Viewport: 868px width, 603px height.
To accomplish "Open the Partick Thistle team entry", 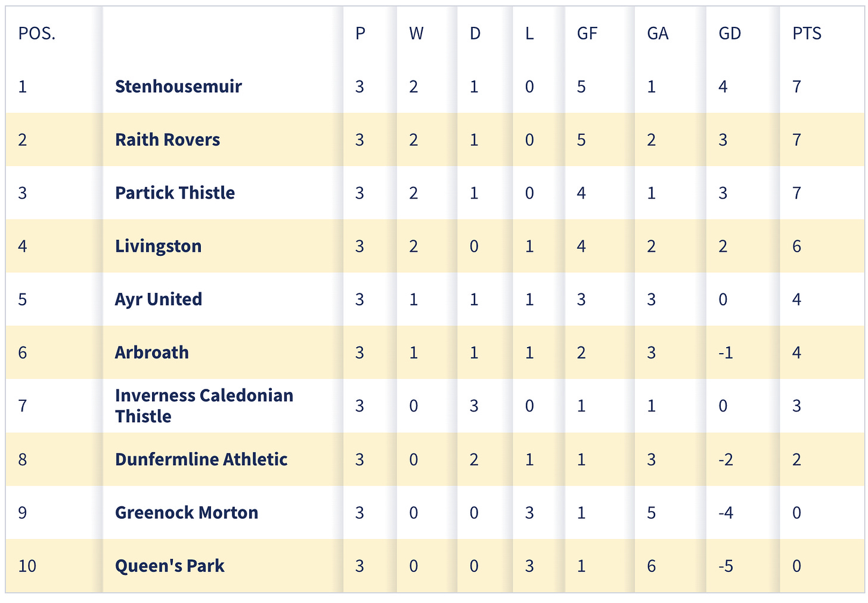I will 175,193.
